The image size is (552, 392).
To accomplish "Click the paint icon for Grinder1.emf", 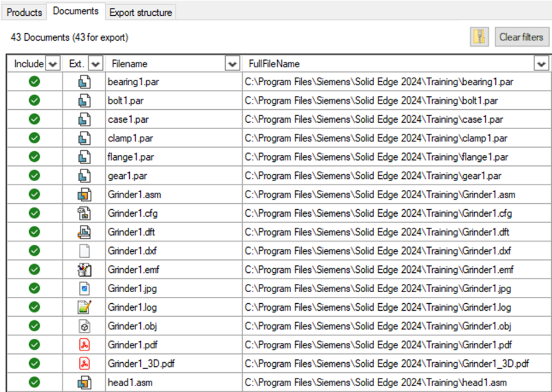I will pyautogui.click(x=84, y=270).
